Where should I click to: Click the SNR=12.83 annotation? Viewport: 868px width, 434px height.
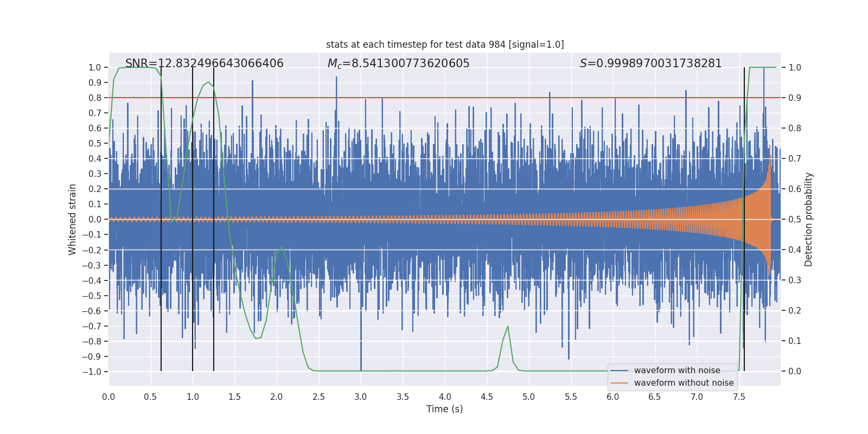coord(205,63)
